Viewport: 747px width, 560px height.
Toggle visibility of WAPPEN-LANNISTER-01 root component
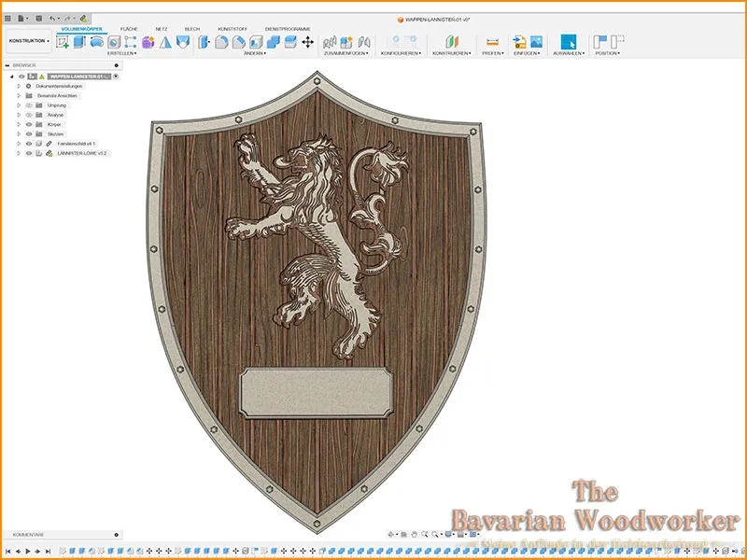point(21,77)
